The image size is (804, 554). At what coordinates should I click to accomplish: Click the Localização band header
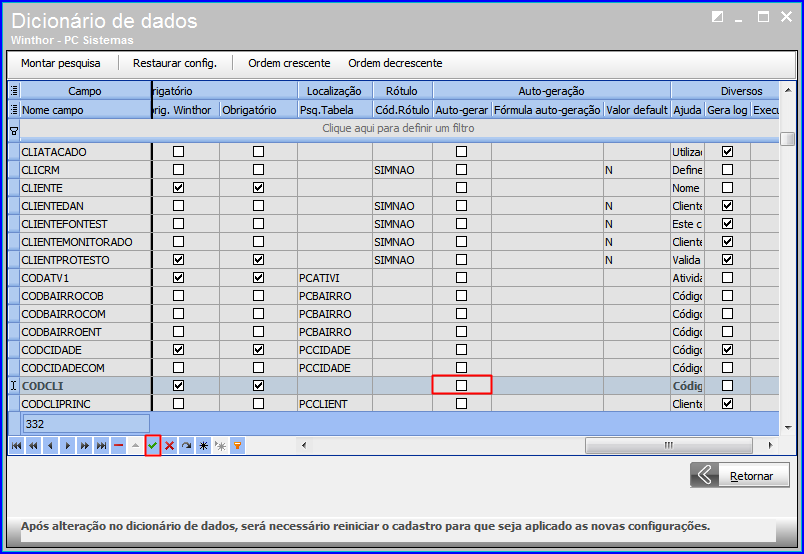tap(335, 91)
